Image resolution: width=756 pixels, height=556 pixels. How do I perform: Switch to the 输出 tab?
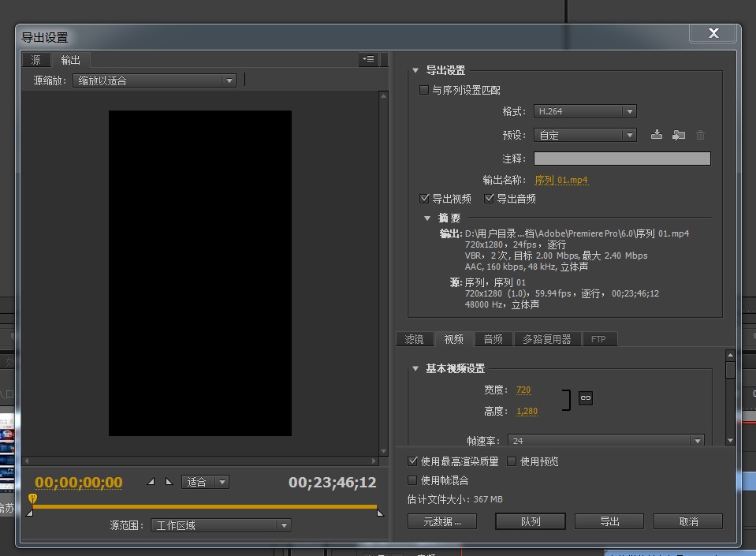(70, 59)
